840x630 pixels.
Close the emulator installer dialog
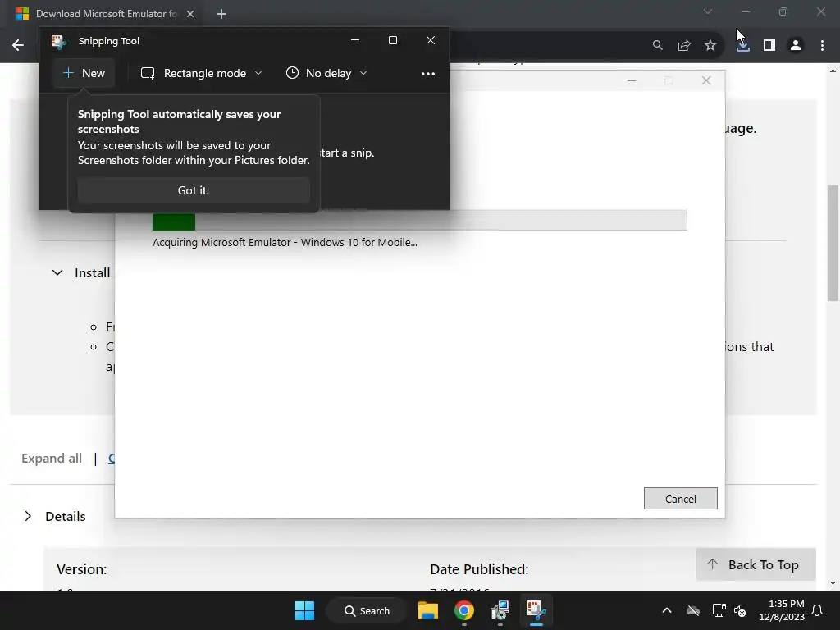click(706, 80)
